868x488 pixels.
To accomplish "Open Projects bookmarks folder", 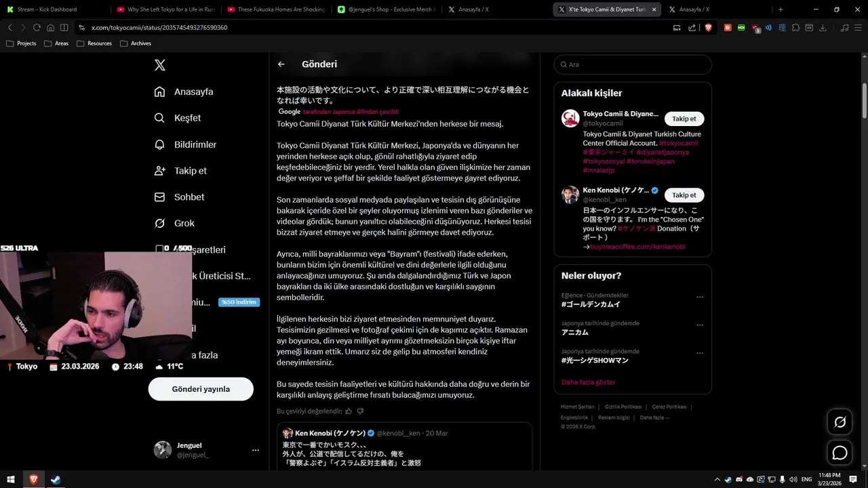I will (x=21, y=43).
